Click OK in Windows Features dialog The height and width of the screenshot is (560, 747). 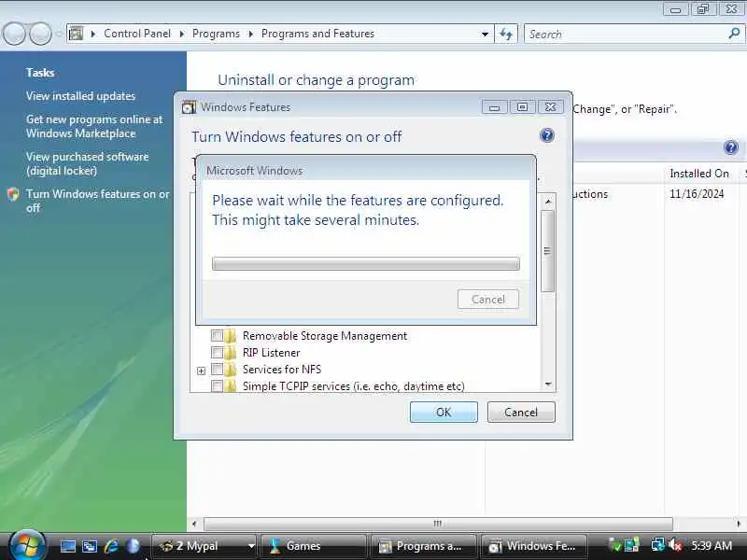[444, 412]
